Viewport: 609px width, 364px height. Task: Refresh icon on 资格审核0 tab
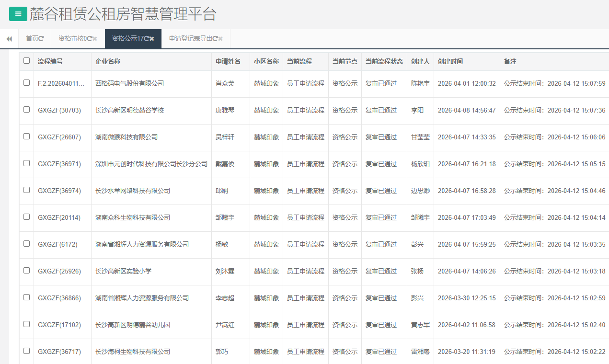pyautogui.click(x=90, y=39)
